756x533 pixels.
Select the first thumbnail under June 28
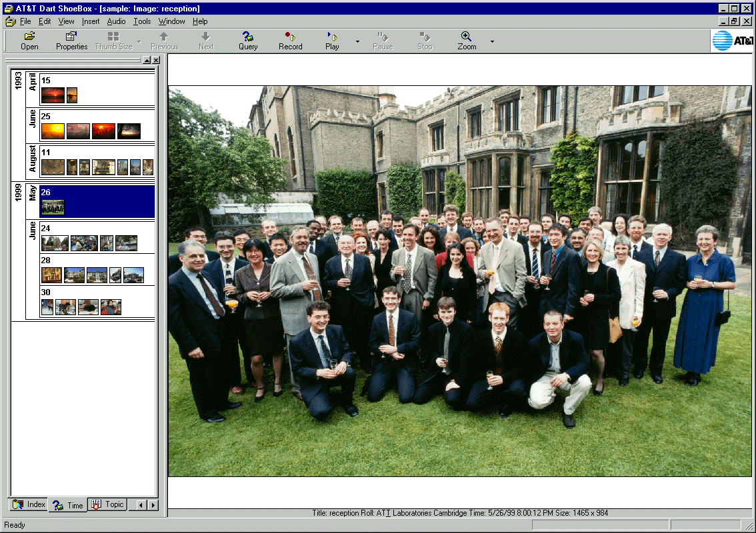tap(51, 275)
